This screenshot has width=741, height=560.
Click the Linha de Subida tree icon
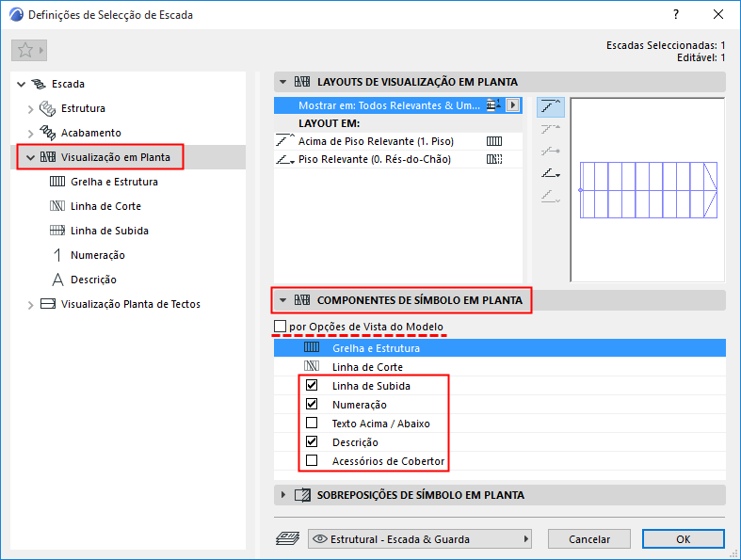click(x=57, y=231)
